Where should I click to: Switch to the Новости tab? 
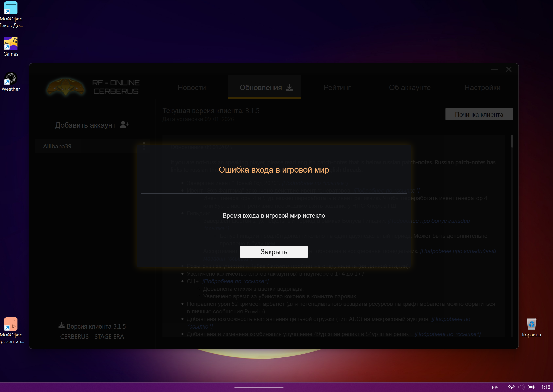192,87
